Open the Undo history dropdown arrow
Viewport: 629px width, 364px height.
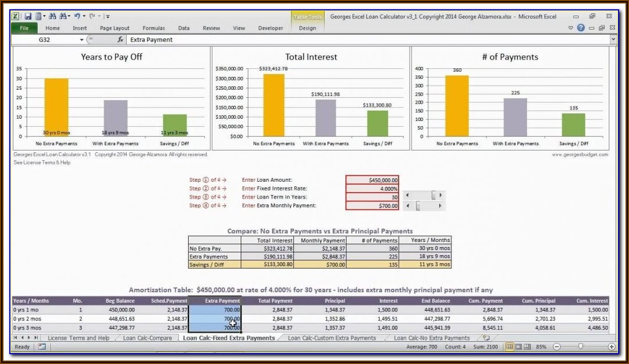(x=84, y=16)
